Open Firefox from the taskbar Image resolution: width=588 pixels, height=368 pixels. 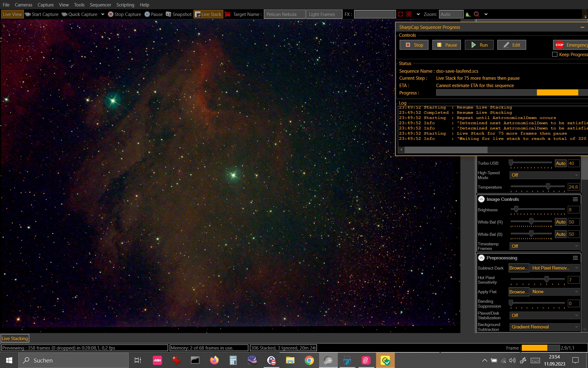coord(214,360)
